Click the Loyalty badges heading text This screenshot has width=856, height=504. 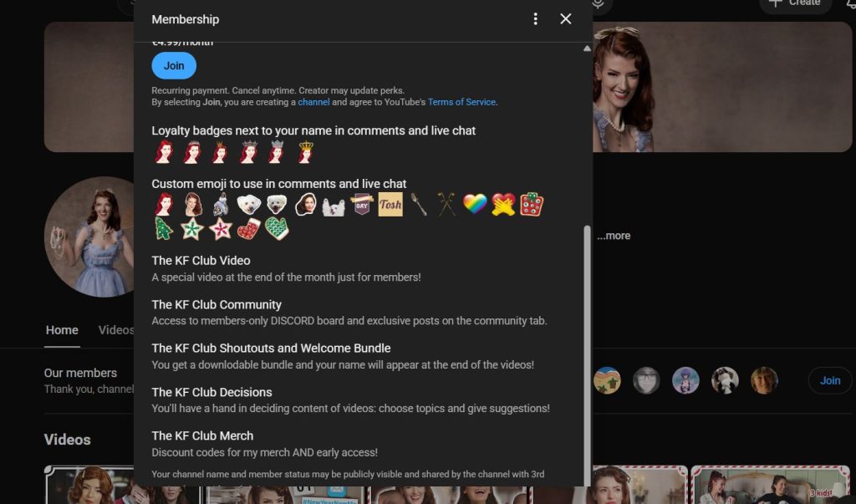point(313,130)
